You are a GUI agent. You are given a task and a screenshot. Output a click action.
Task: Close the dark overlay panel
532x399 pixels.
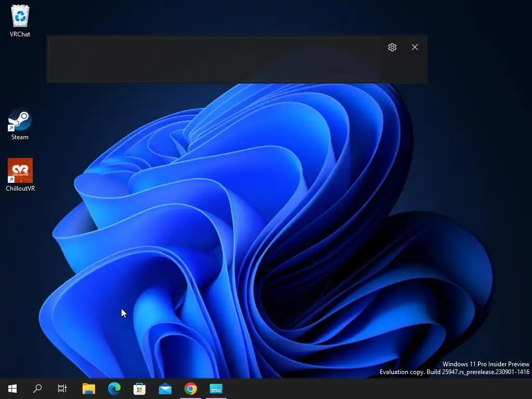pos(415,47)
